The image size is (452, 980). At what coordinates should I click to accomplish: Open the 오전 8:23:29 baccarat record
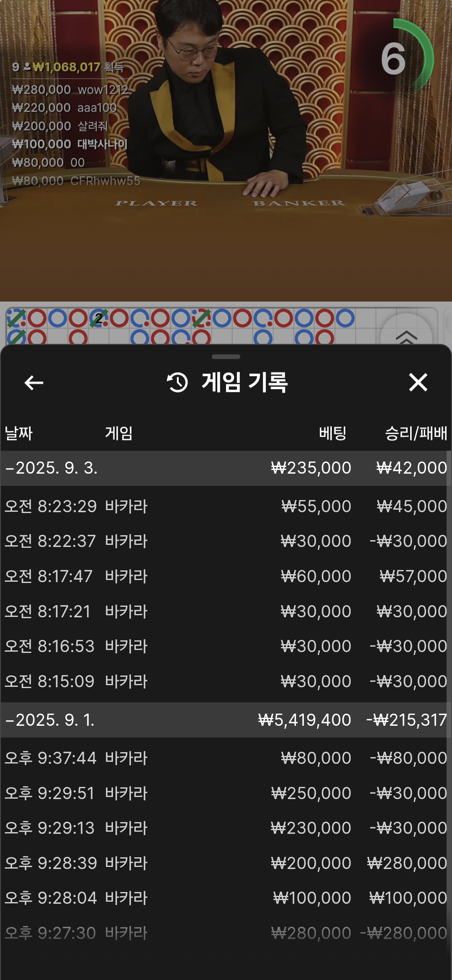tap(226, 506)
